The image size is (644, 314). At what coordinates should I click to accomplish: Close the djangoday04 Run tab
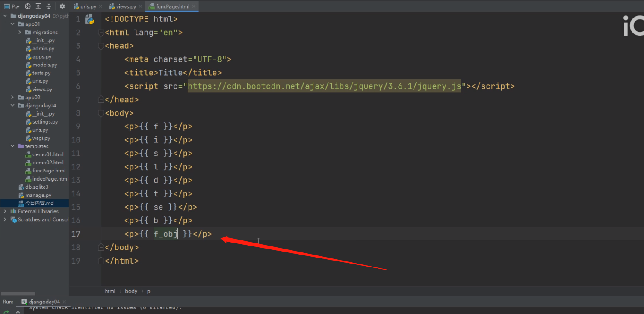click(65, 302)
